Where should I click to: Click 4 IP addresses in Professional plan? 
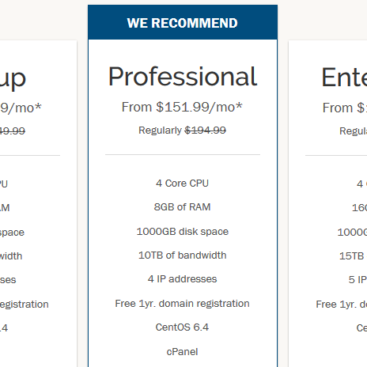182,279
